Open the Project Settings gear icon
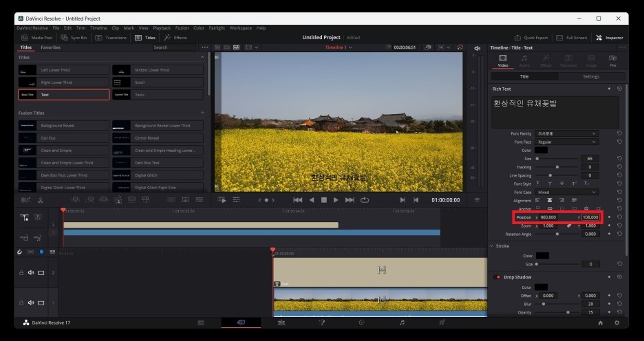The height and width of the screenshot is (341, 644). click(x=616, y=323)
